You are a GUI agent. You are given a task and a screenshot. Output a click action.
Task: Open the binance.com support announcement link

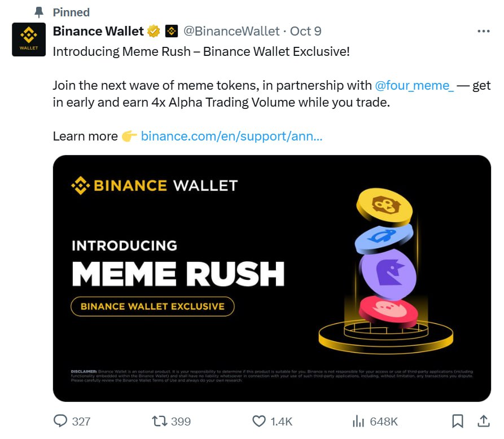tap(231, 136)
